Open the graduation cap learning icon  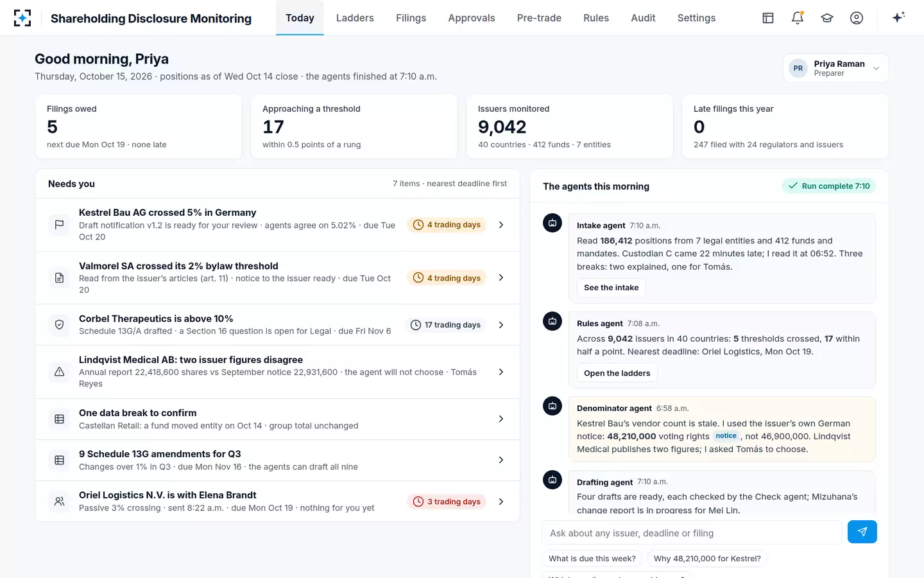(827, 18)
